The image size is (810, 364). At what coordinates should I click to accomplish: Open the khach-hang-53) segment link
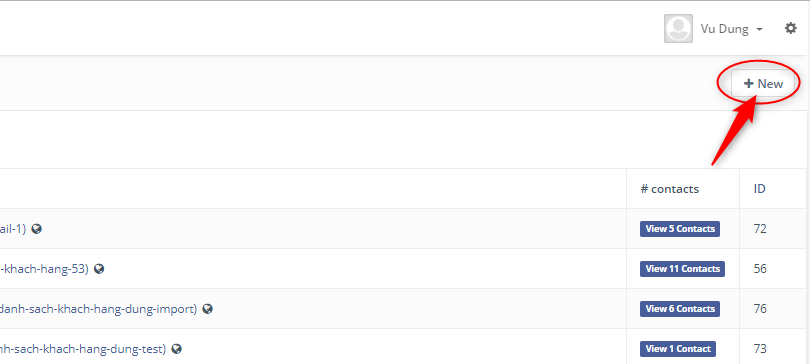pos(45,269)
